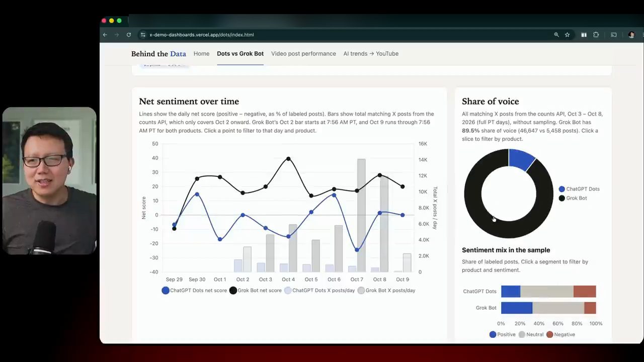The height and width of the screenshot is (362, 644).
Task: Click the browser forward arrow
Action: pyautogui.click(x=117, y=35)
